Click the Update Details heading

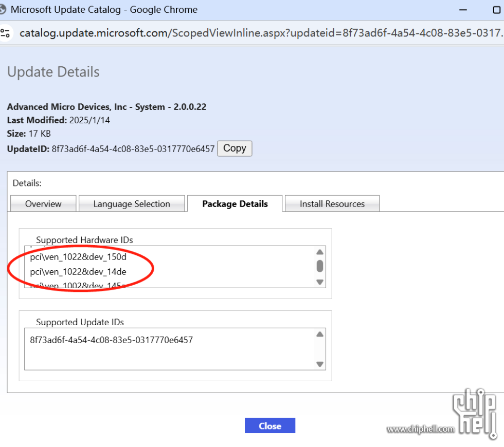53,72
